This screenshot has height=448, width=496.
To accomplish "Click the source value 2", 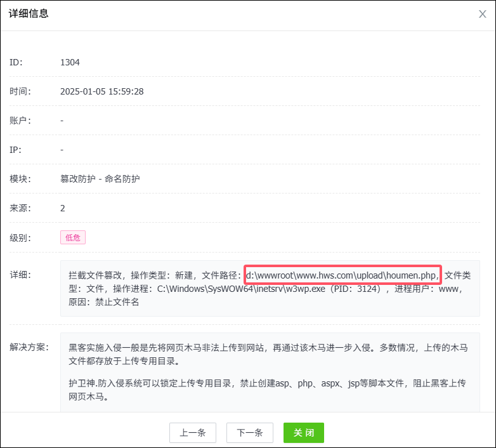I will tap(63, 208).
